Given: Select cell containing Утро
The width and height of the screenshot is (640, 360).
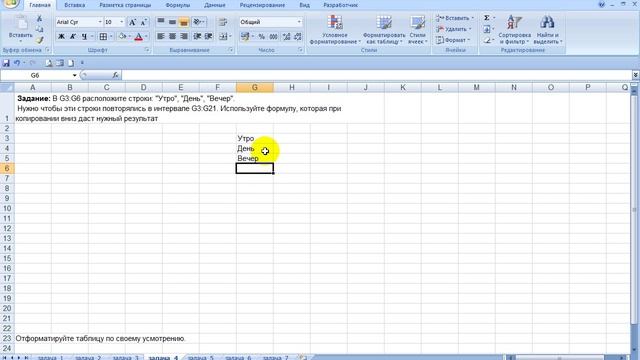Looking at the screenshot, I should tap(255, 138).
